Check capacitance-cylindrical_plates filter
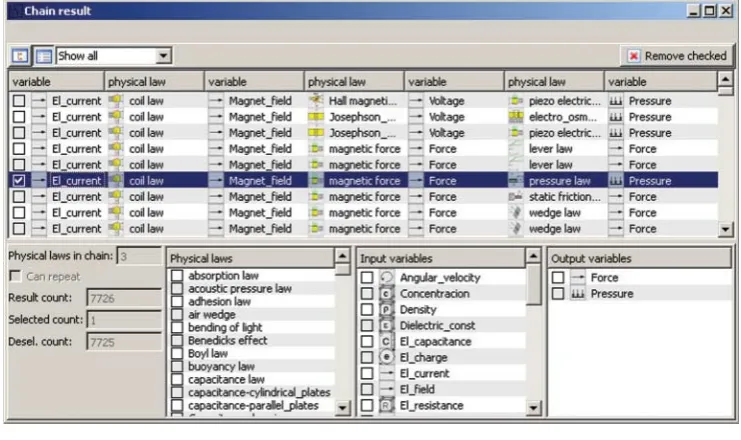 click(177, 392)
